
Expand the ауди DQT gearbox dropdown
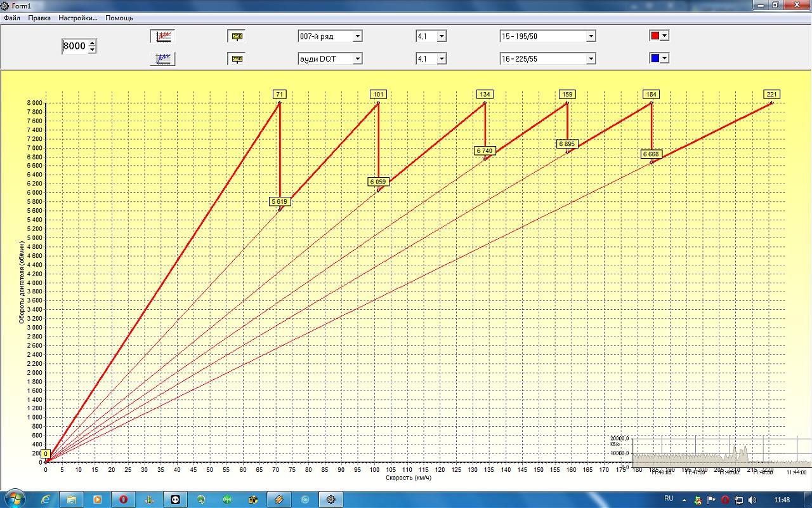click(358, 58)
